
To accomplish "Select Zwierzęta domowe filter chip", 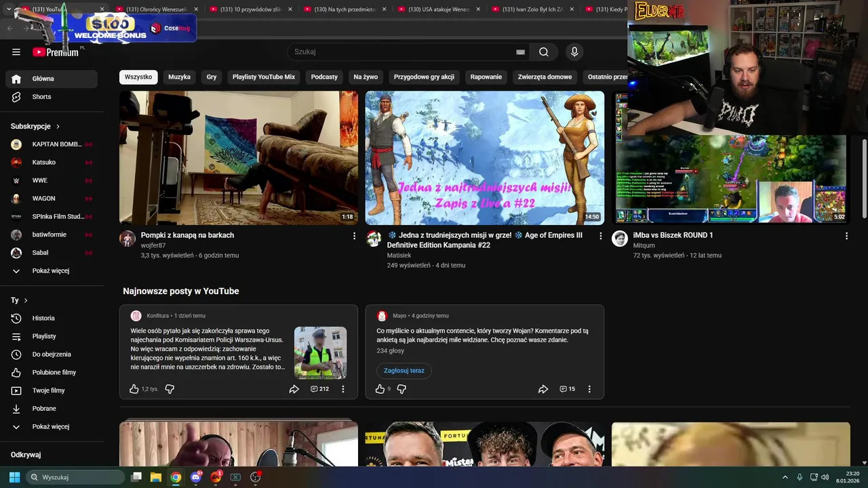I will (x=545, y=77).
